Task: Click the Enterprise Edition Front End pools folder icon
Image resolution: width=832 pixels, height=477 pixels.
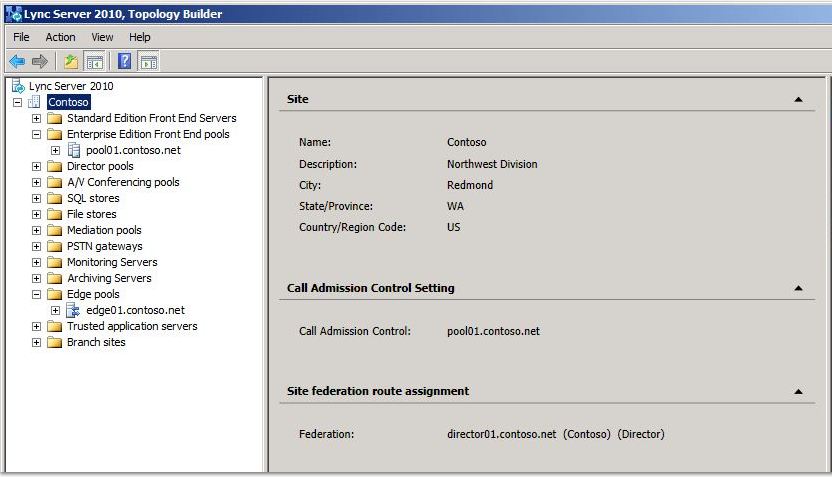Action: click(x=55, y=134)
